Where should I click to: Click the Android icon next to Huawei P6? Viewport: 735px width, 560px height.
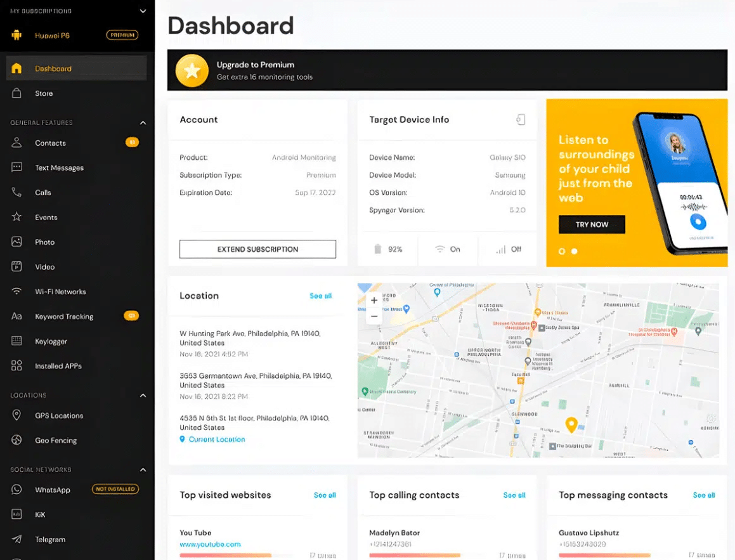16,35
